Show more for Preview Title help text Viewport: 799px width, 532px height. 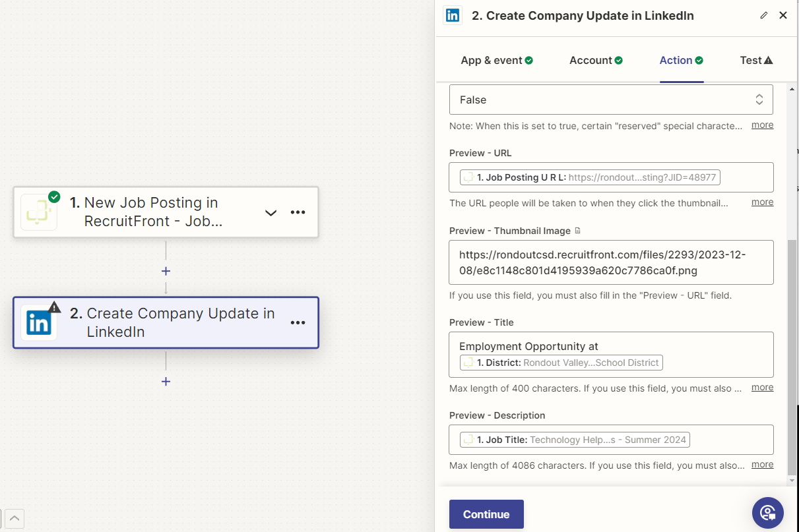[x=762, y=388]
